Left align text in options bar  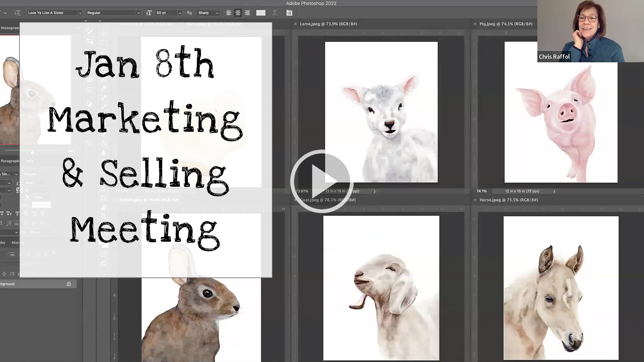(x=229, y=13)
